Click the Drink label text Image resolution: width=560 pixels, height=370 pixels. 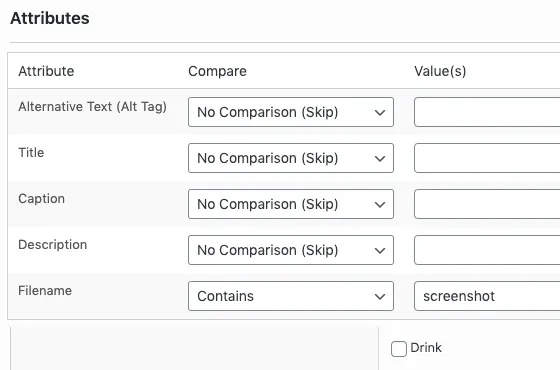[x=426, y=348]
